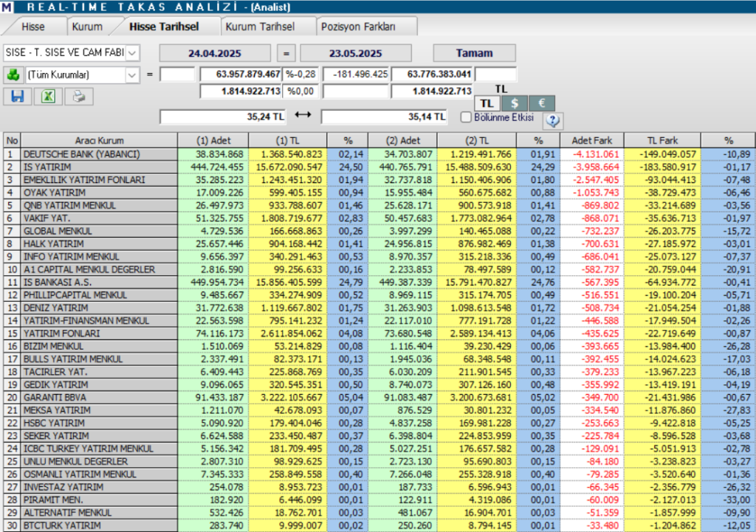Click the double-headed arrow between prices
This screenshot has width=756, height=532.
click(303, 116)
